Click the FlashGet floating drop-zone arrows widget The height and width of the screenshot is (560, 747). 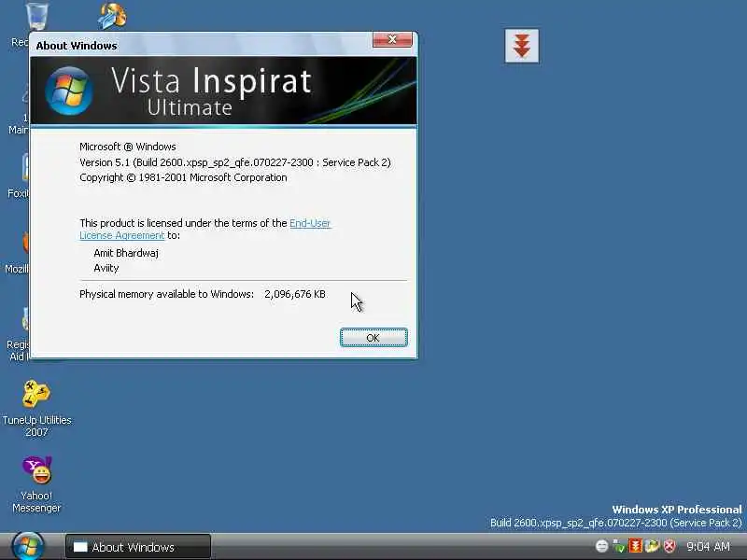pyautogui.click(x=522, y=46)
